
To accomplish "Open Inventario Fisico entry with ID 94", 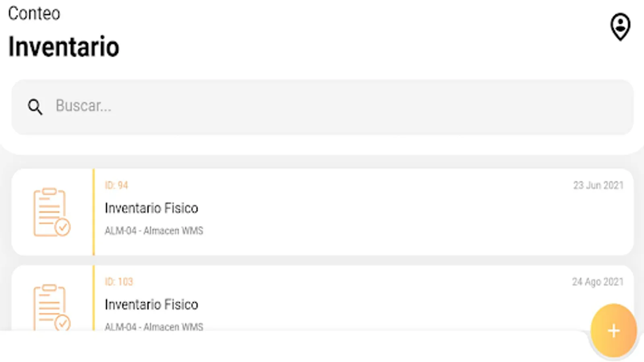I will coord(151,208).
